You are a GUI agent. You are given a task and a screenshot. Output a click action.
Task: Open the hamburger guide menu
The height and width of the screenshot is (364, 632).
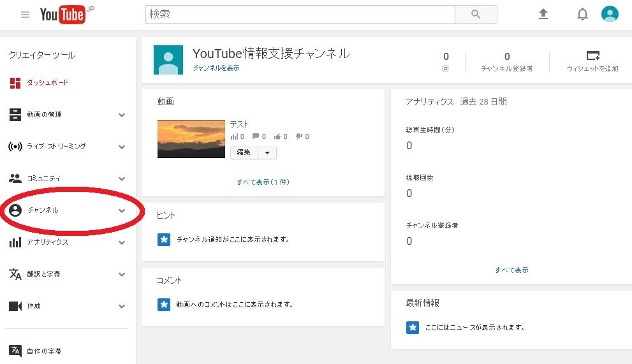[25, 15]
